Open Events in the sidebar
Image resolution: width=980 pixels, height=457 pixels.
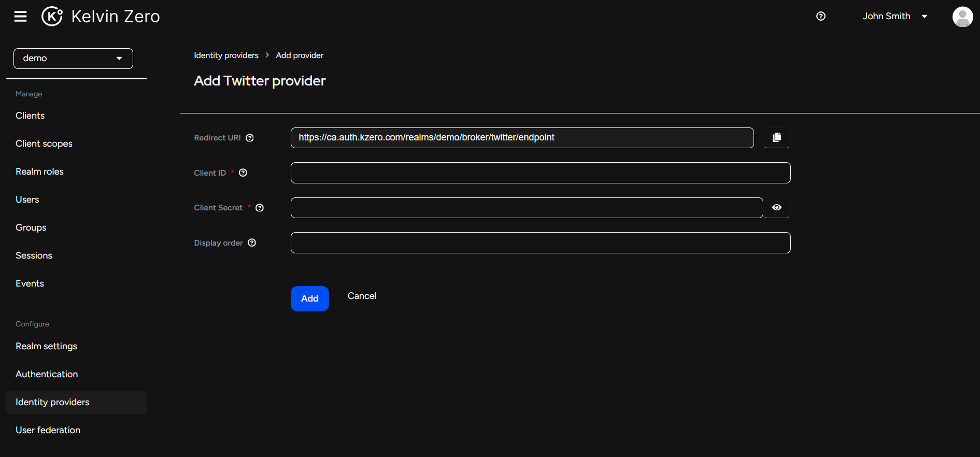point(30,283)
